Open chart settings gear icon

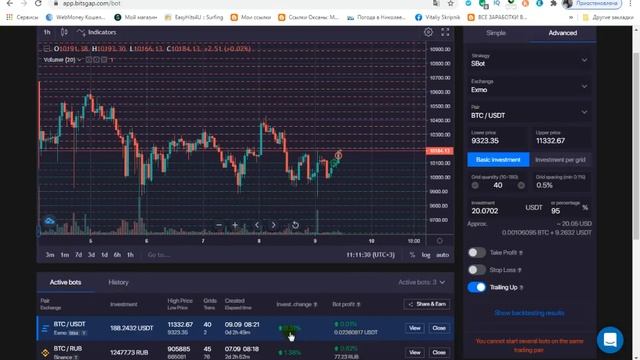click(x=428, y=32)
